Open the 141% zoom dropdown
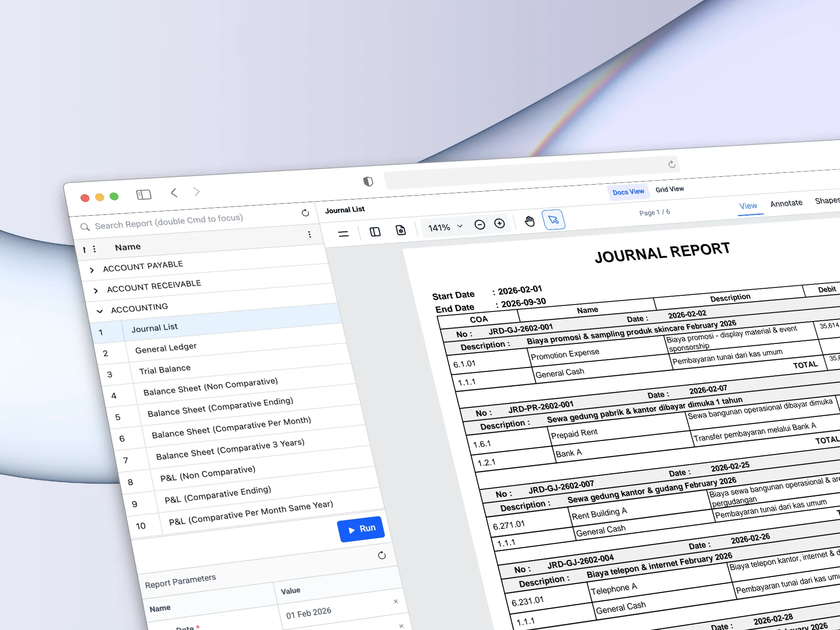 coord(445,227)
